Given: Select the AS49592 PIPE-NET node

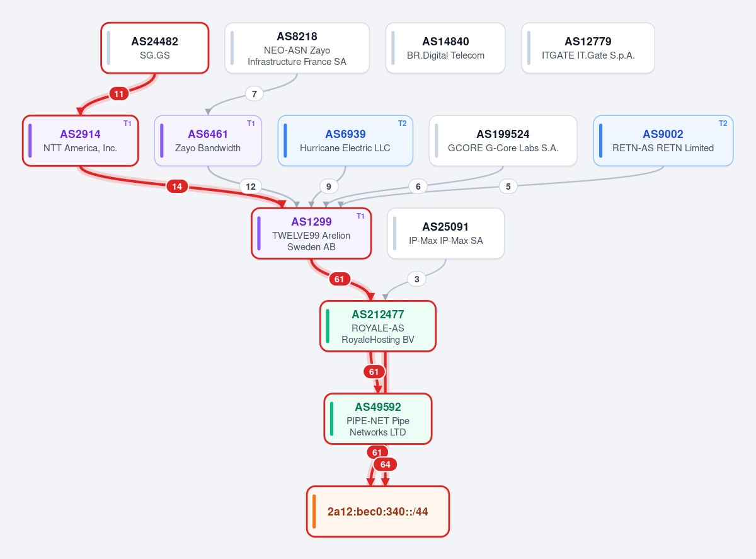Looking at the screenshot, I should click(378, 418).
